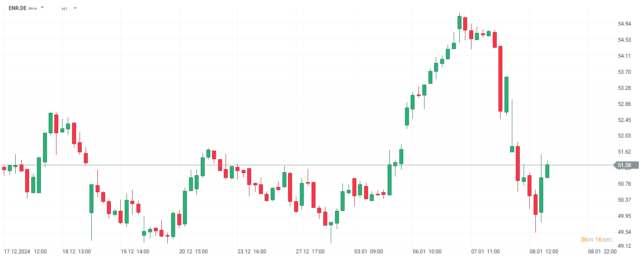This screenshot has width=644, height=259.
Task: Select the H1 timeframe label
Action: 65,9
